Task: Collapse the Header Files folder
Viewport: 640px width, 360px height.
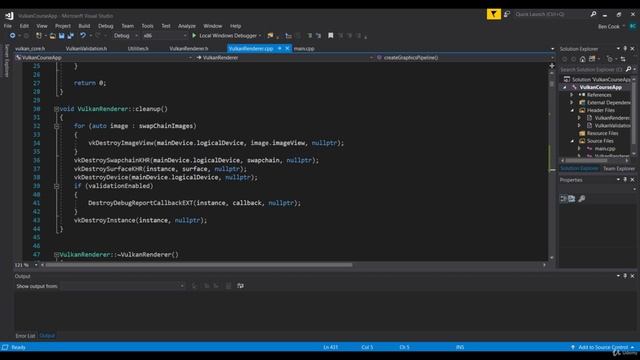Action: tap(572, 110)
